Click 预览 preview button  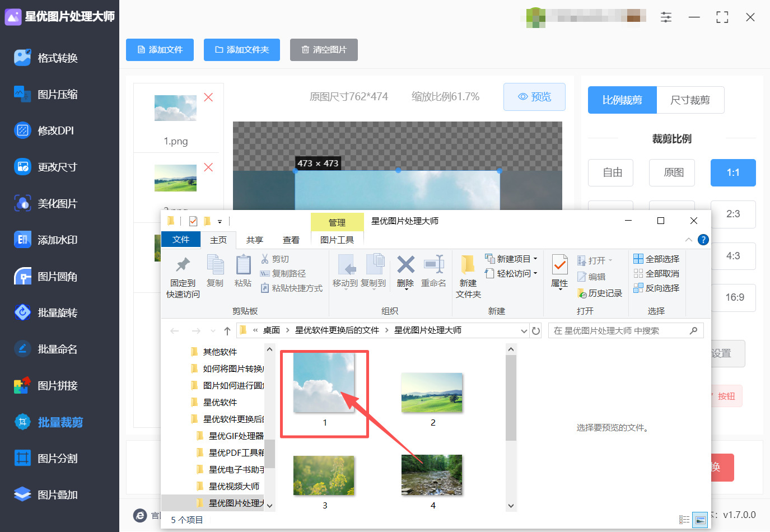point(534,97)
